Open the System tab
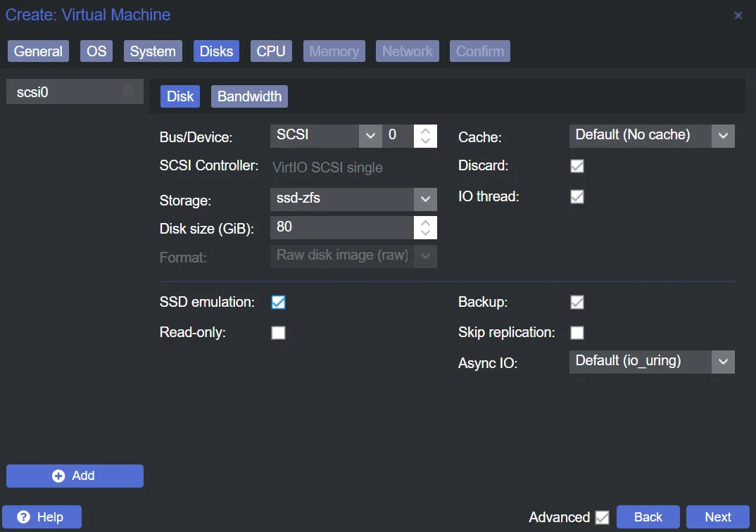 [153, 51]
